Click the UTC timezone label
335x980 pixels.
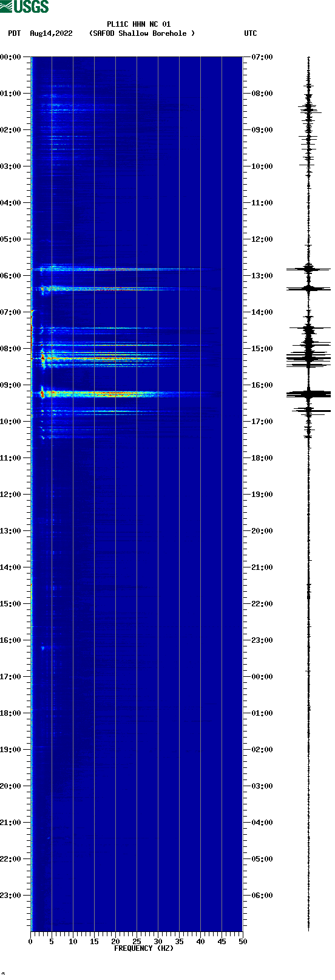[x=251, y=33]
